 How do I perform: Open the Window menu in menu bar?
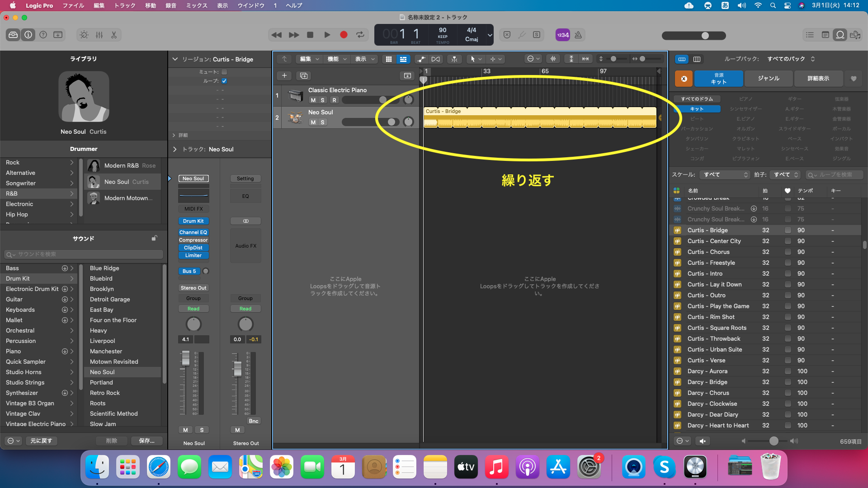pos(251,5)
